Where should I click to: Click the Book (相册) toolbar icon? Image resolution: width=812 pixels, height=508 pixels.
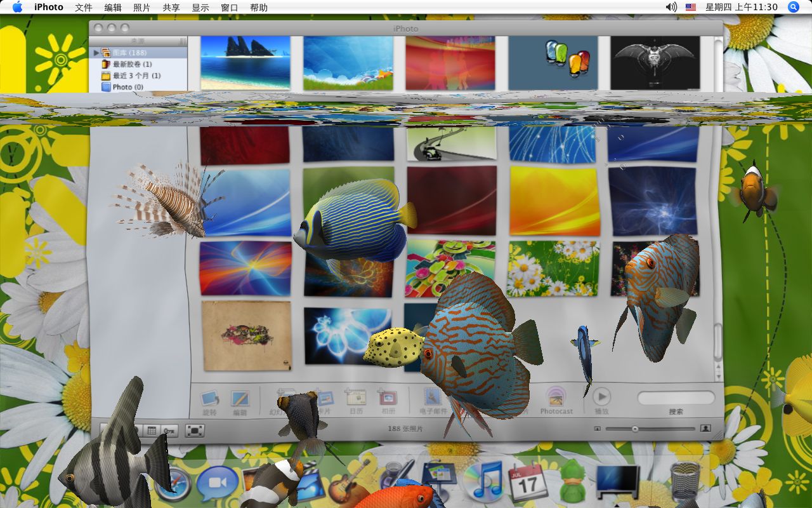pos(387,398)
